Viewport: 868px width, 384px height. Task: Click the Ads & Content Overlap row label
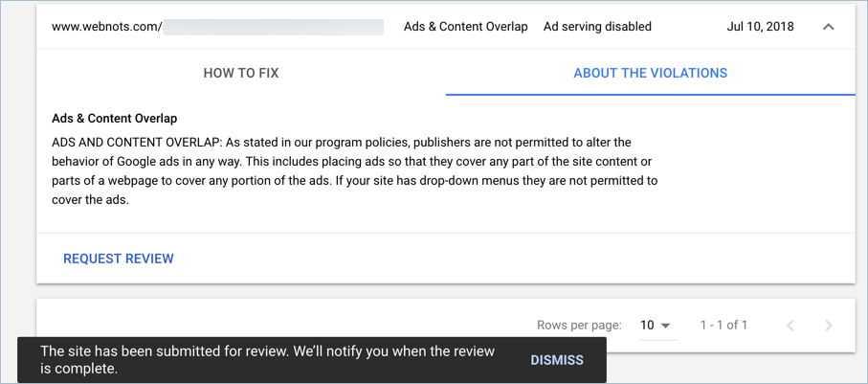tap(465, 27)
